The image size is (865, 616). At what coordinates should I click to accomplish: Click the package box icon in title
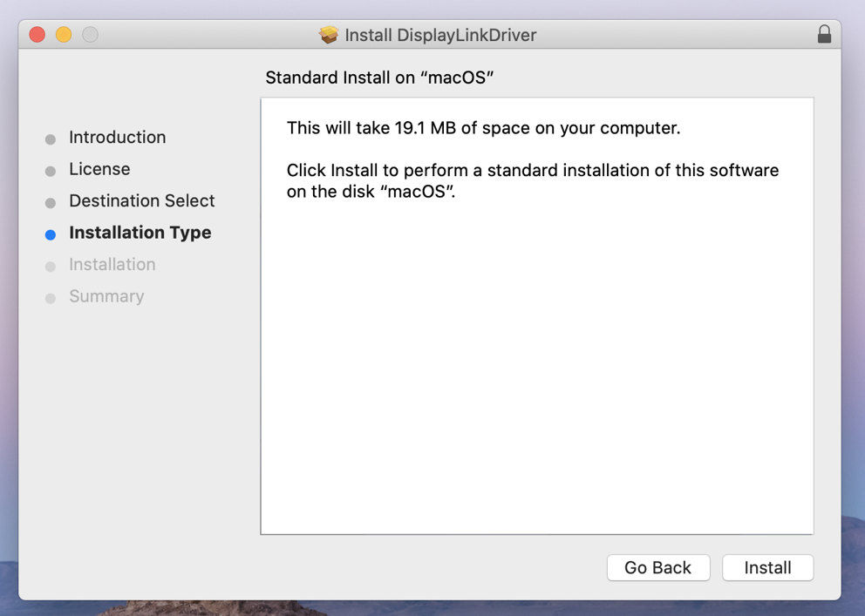click(x=329, y=35)
